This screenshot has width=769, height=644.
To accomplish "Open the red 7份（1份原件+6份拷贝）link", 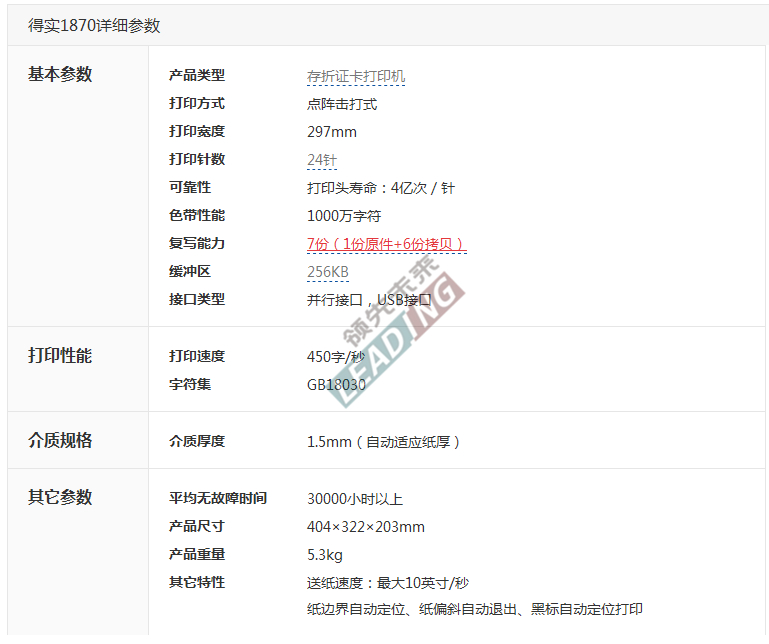I will [x=386, y=244].
